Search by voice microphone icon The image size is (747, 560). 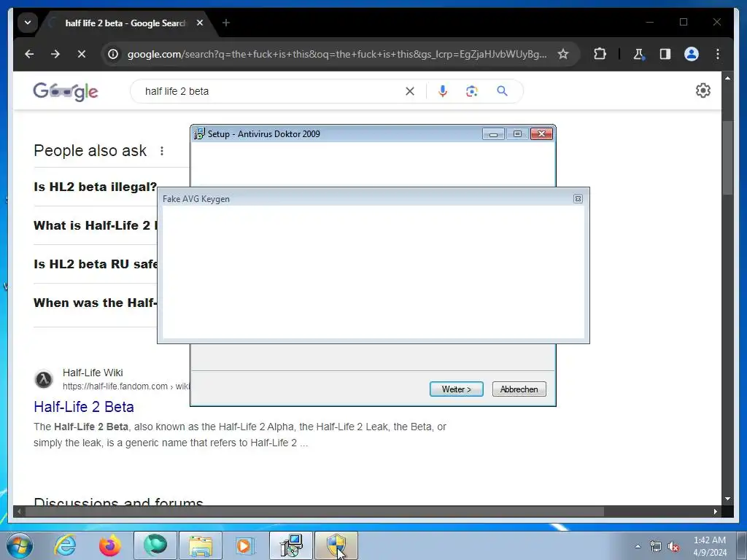pyautogui.click(x=443, y=91)
